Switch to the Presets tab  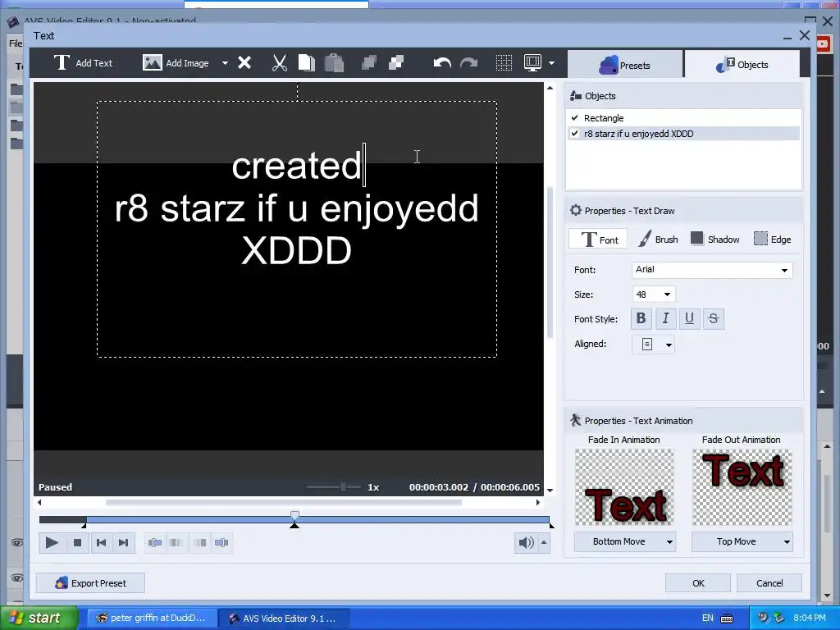click(x=624, y=65)
